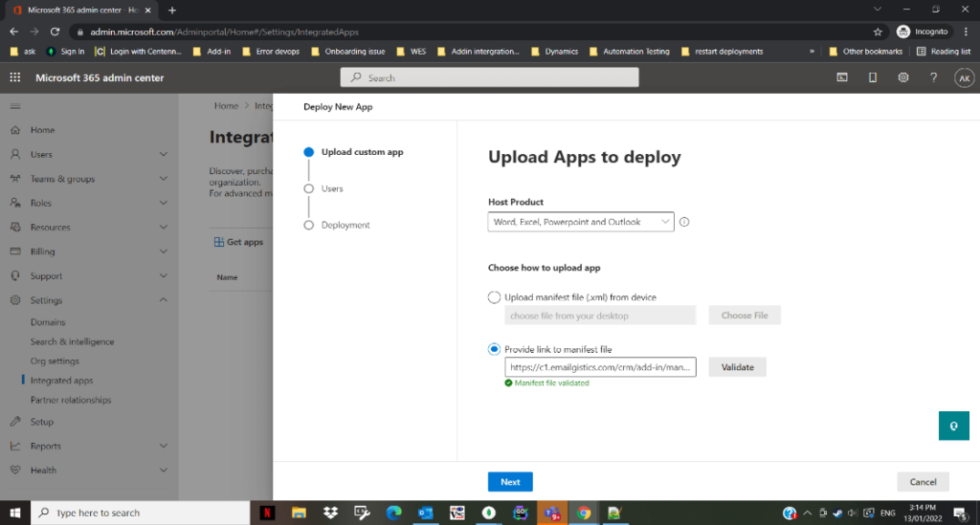Select Provide link to manifest file radio
Screen dimensions: 980x525
point(495,350)
